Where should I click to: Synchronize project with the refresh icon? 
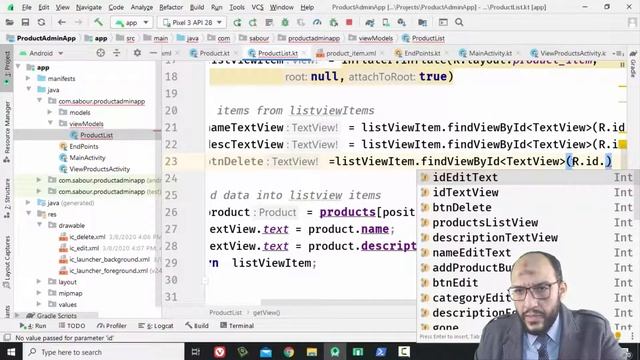(x=41, y=22)
